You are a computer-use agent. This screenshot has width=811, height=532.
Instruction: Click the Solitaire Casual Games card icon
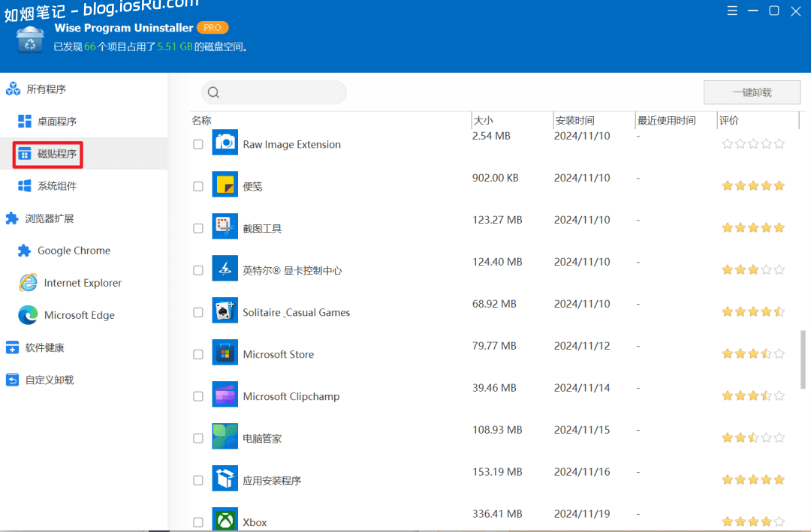tap(225, 311)
